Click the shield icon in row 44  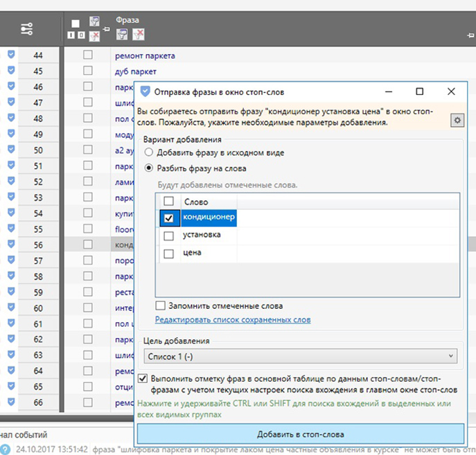tap(11, 55)
